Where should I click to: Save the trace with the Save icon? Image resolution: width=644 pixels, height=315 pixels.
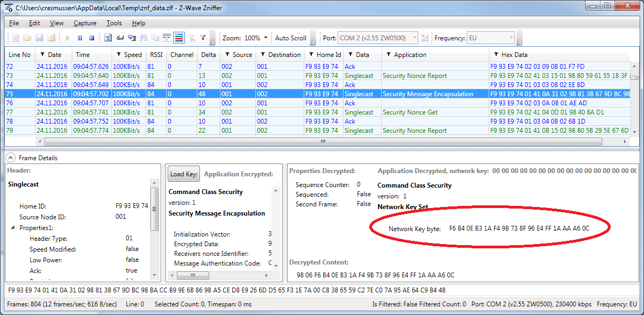[x=40, y=37]
